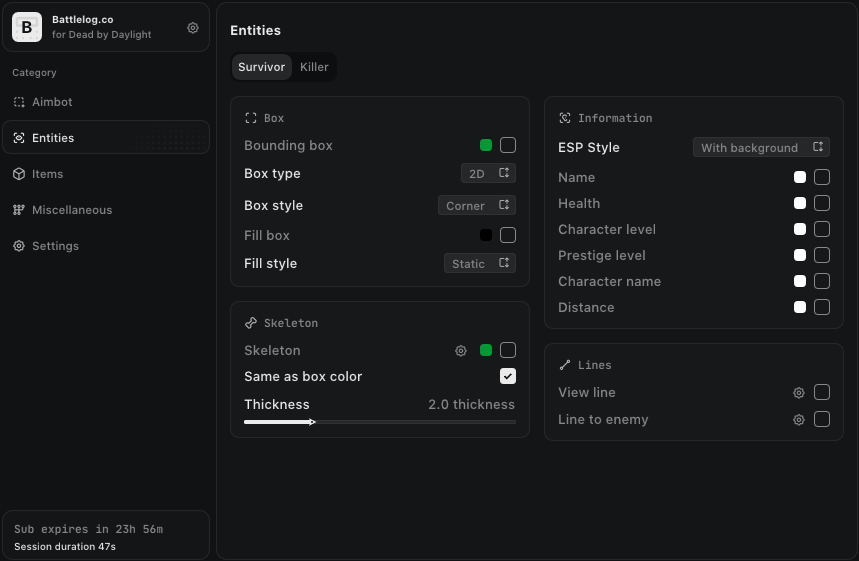Screen dimensions: 859x561
Task: Open the Box style Corner dropdown
Action: click(x=477, y=205)
